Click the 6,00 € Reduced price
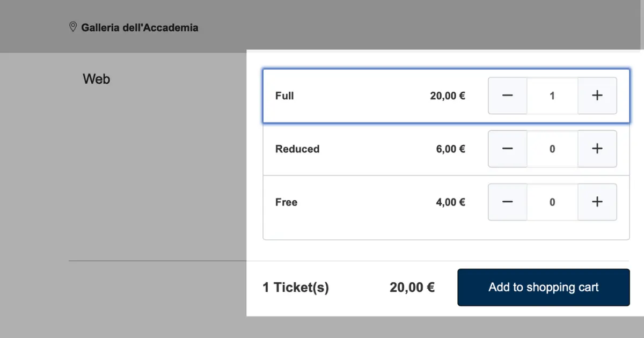Viewport: 644px width, 338px height. (451, 149)
